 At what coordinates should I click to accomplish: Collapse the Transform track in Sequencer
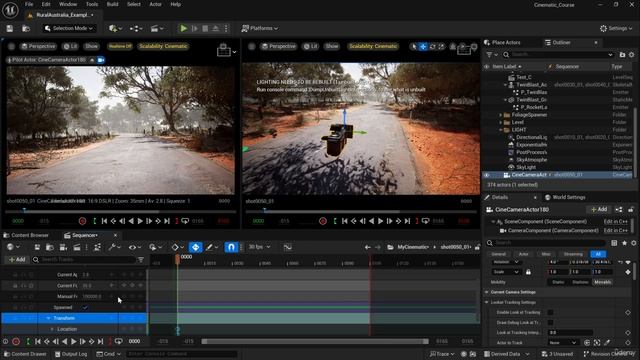click(48, 318)
